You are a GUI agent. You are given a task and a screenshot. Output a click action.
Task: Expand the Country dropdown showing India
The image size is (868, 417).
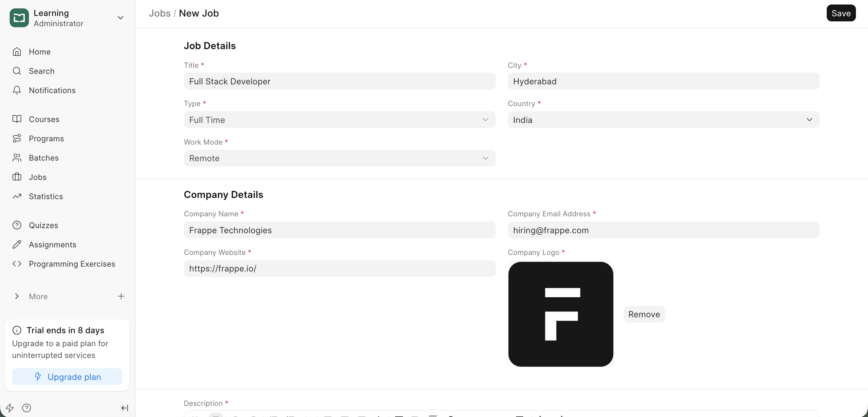tap(663, 120)
